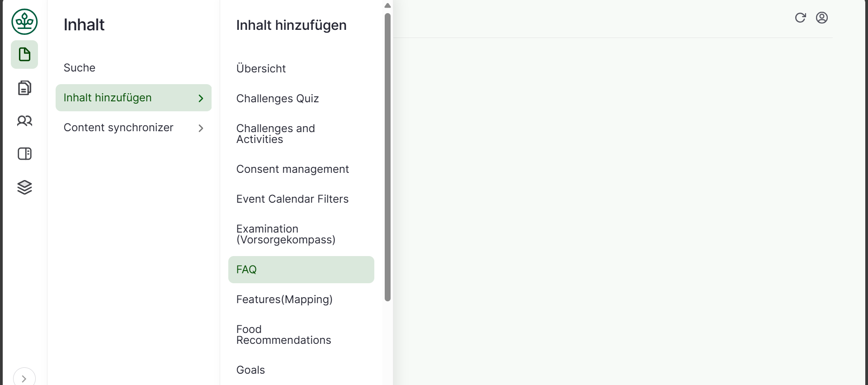Viewport: 868px width, 385px height.
Task: Expand the sidebar with bottom chevron button
Action: pyautogui.click(x=24, y=378)
